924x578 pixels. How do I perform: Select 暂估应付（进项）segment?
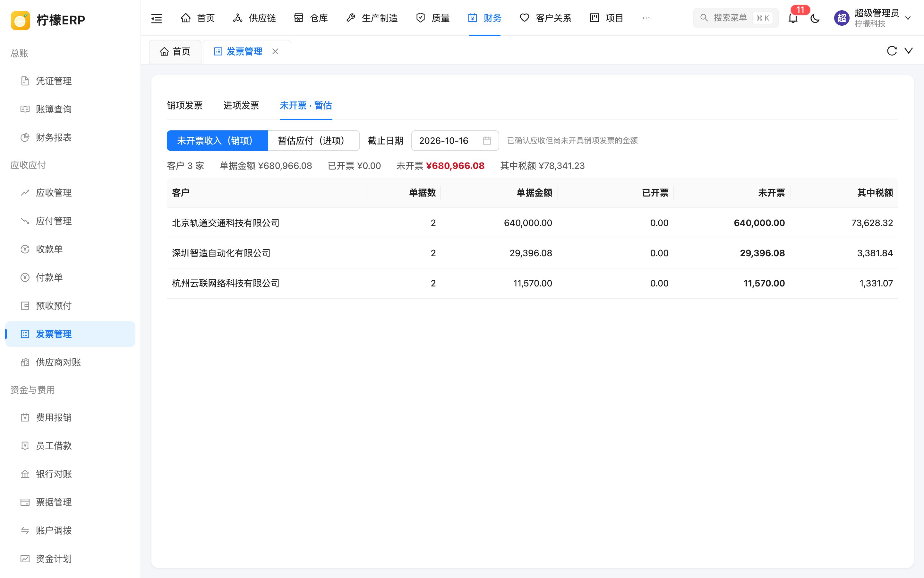pos(313,141)
